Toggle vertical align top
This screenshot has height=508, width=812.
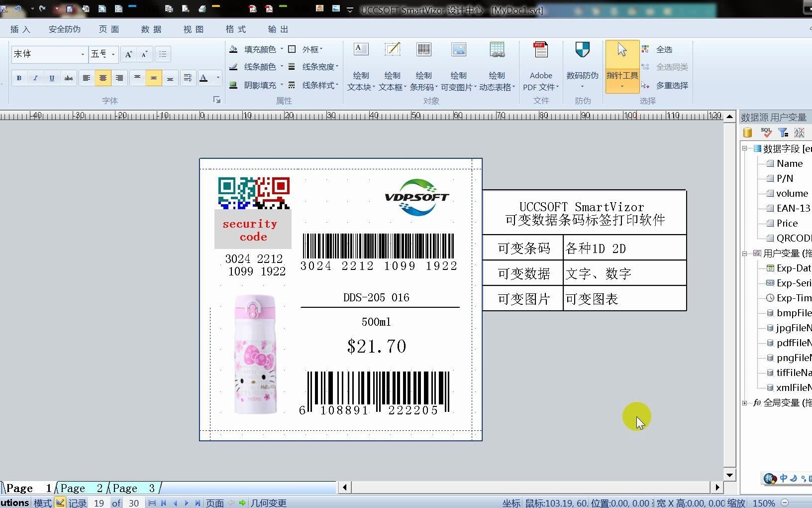pyautogui.click(x=137, y=78)
